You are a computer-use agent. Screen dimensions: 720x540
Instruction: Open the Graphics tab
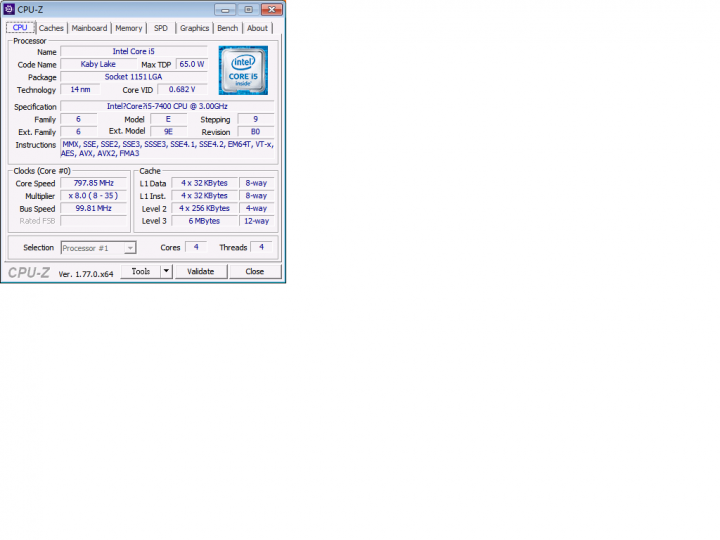[194, 28]
